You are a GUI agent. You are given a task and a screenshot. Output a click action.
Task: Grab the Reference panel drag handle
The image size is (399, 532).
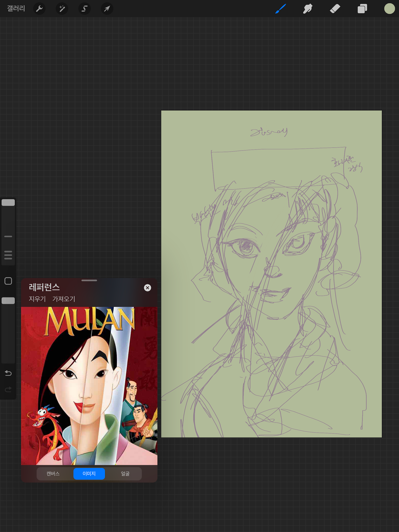(89, 281)
